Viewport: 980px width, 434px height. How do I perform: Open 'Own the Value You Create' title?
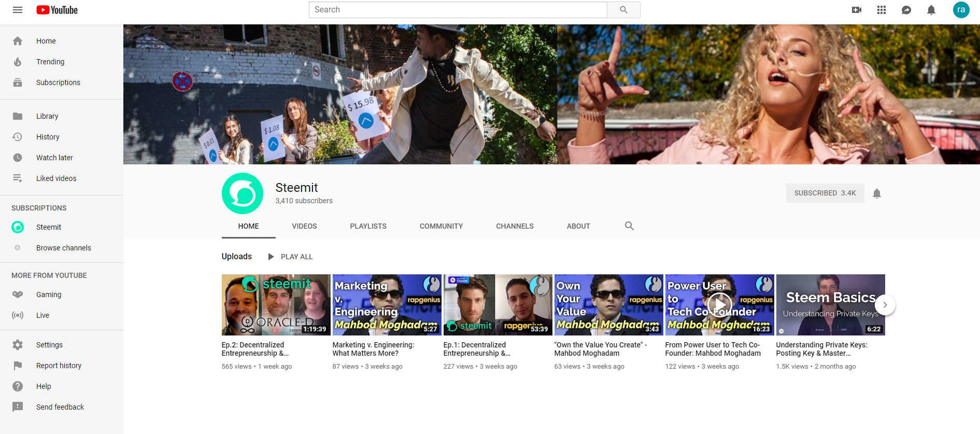coord(601,349)
